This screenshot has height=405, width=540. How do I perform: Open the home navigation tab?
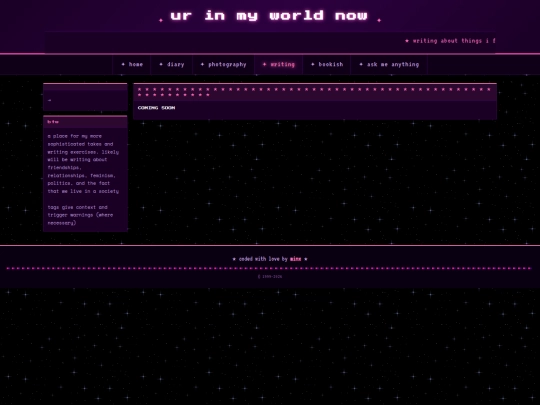[132, 64]
